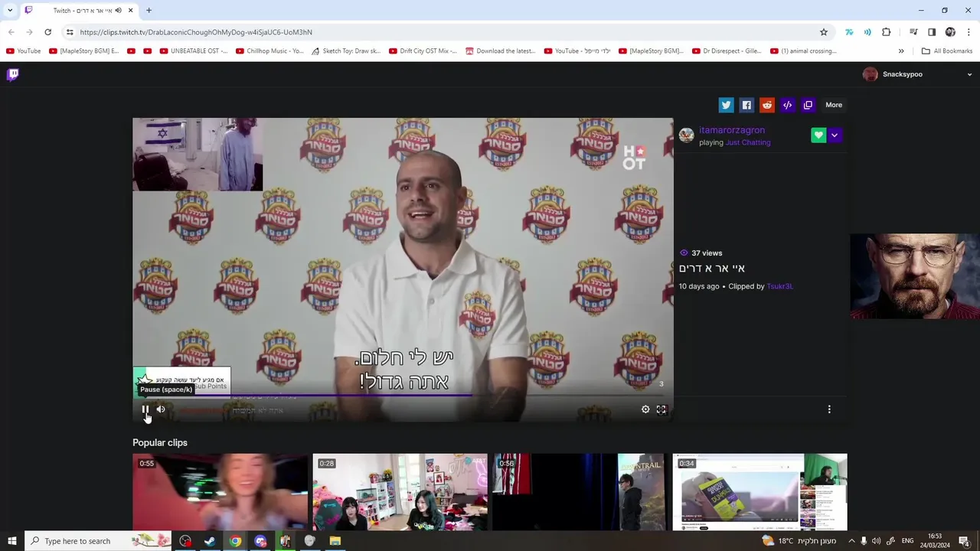This screenshot has height=551, width=980.
Task: Play the popular clip lasting 0:55
Action: click(x=220, y=492)
